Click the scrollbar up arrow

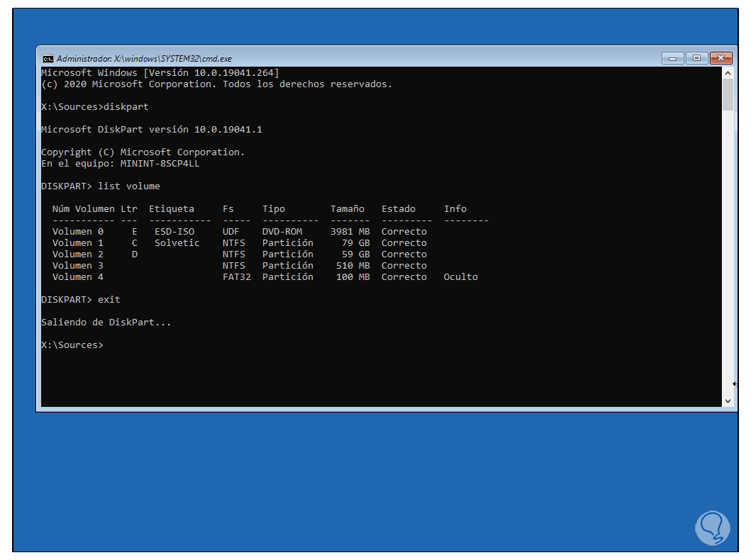pos(728,73)
